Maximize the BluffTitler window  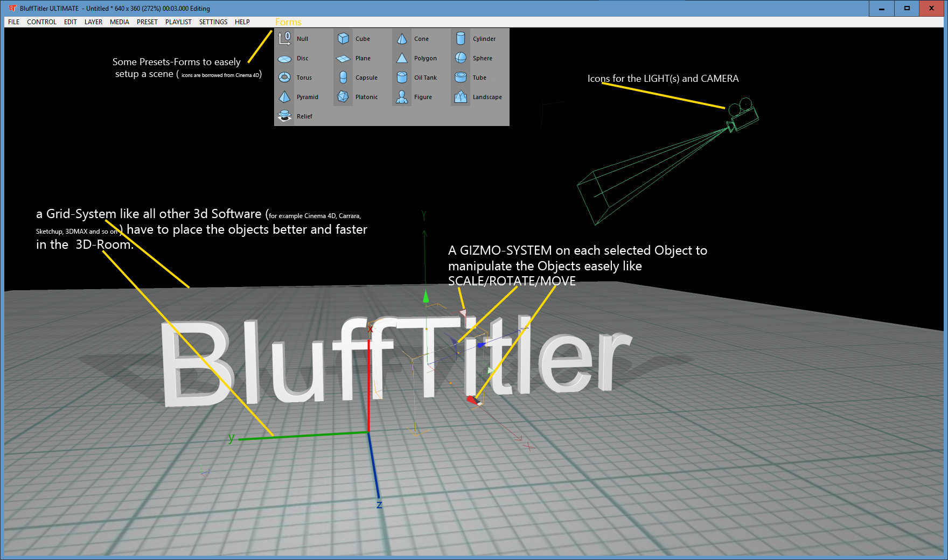pyautogui.click(x=907, y=8)
